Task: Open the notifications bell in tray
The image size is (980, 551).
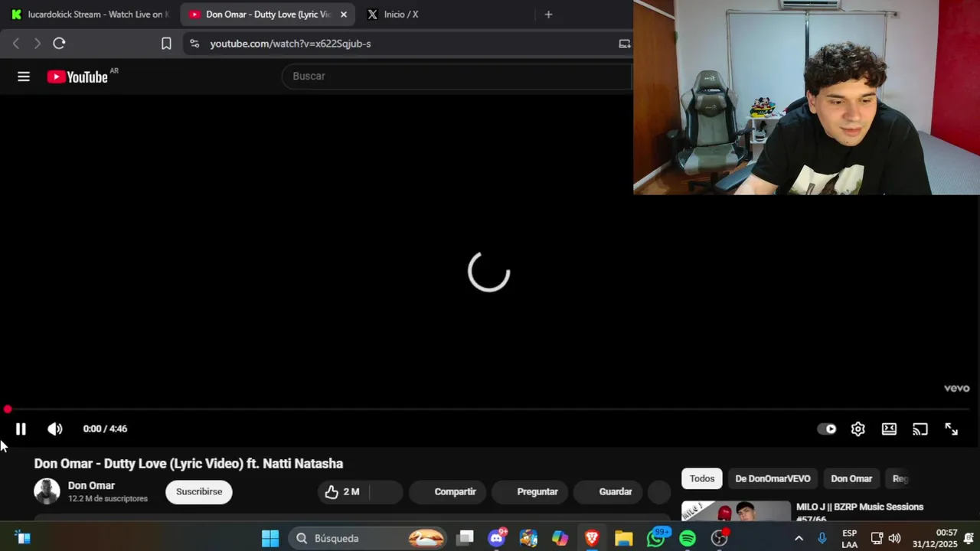Action: tap(969, 539)
